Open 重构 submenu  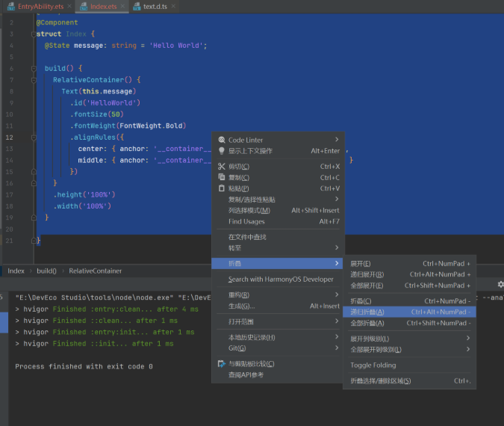[279, 294]
